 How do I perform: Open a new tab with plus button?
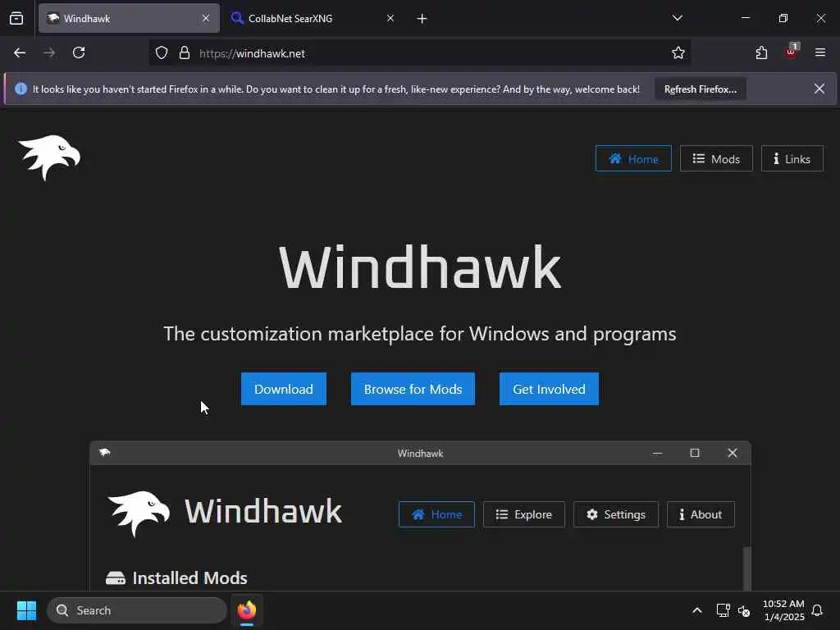click(x=422, y=19)
